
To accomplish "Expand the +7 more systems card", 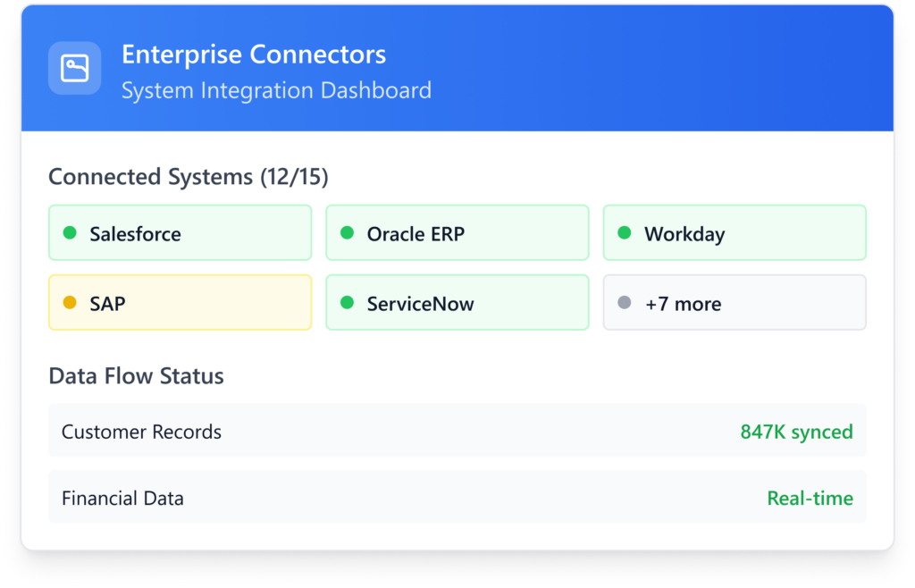I will pos(735,302).
